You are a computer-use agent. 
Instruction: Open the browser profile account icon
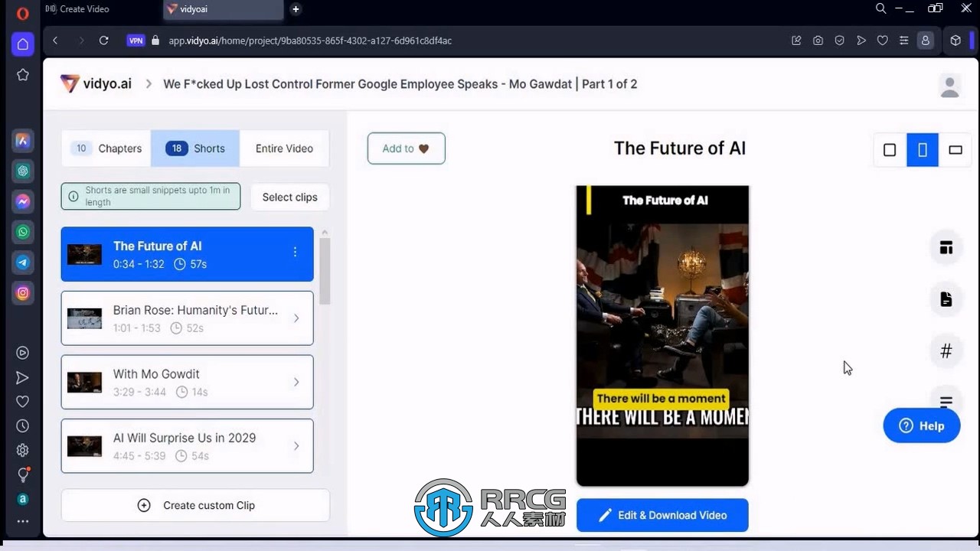pos(925,41)
